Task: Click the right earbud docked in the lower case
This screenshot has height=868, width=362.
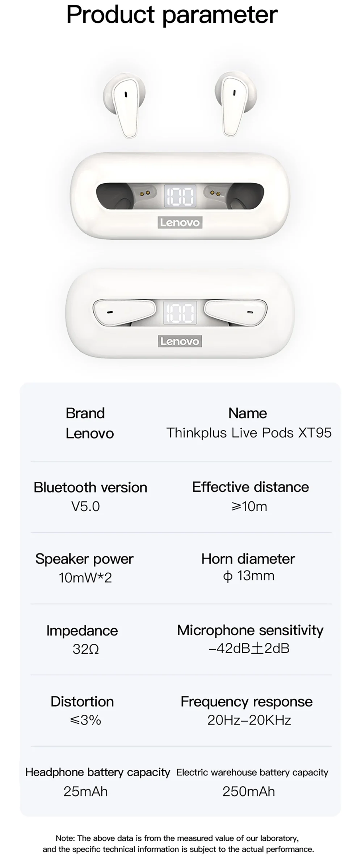Action: 236,312
